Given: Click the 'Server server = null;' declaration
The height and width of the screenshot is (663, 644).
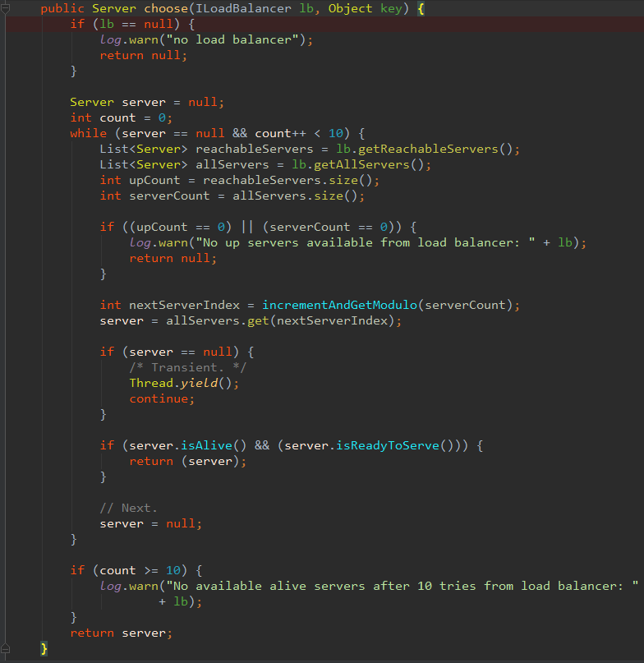Looking at the screenshot, I should click(147, 103).
